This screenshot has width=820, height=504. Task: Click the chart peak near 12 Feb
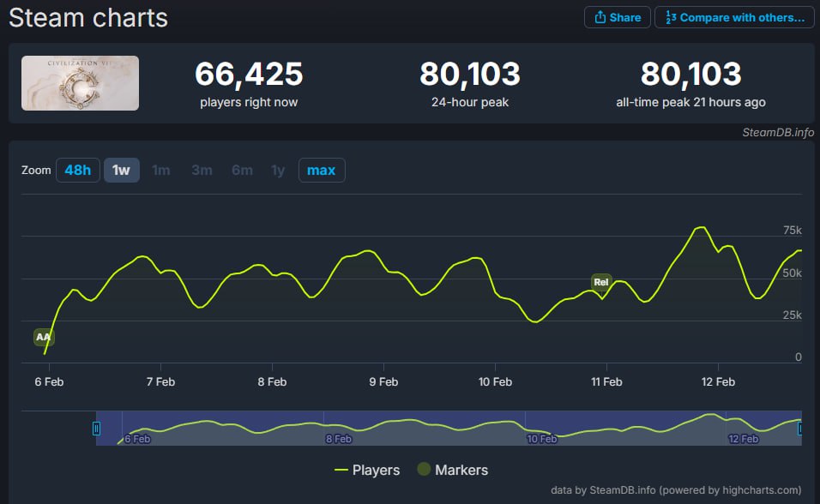pyautogui.click(x=701, y=227)
